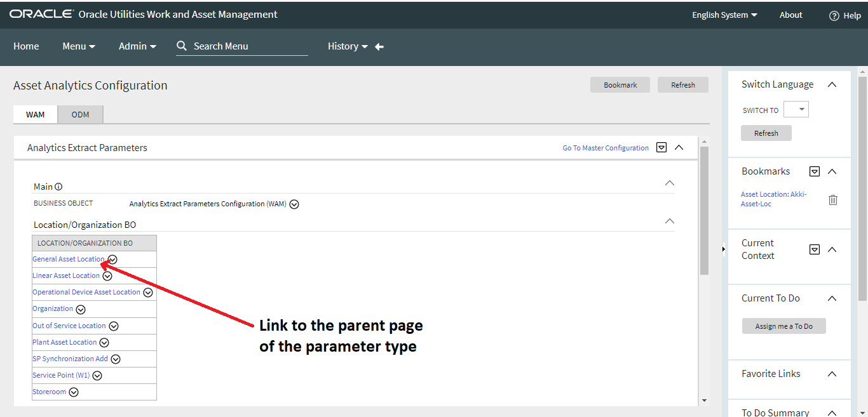This screenshot has height=417, width=868.
Task: Collapse the Switch Language panel
Action: tap(832, 84)
